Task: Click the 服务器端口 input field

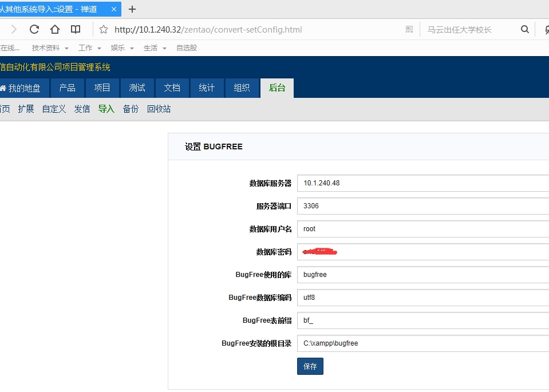Action: pyautogui.click(x=423, y=206)
